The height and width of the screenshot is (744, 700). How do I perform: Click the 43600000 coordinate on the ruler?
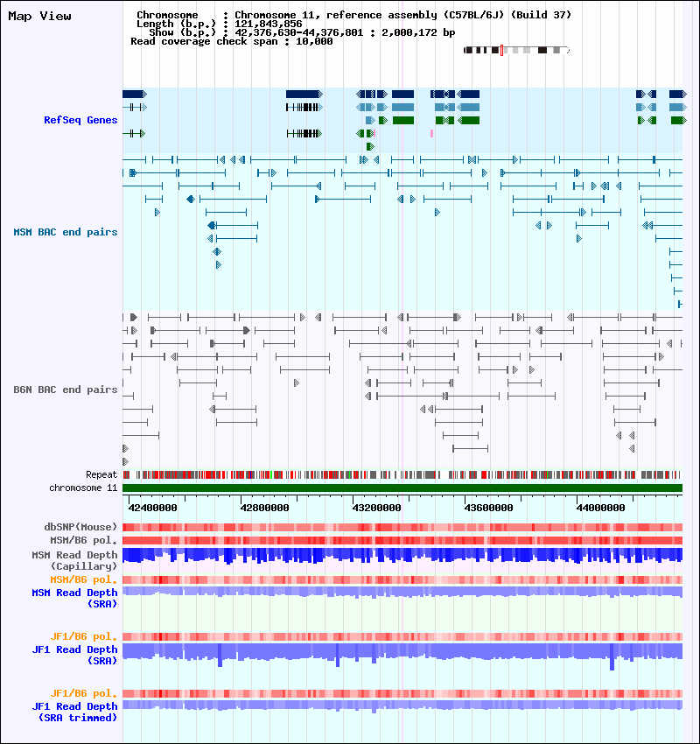(488, 509)
